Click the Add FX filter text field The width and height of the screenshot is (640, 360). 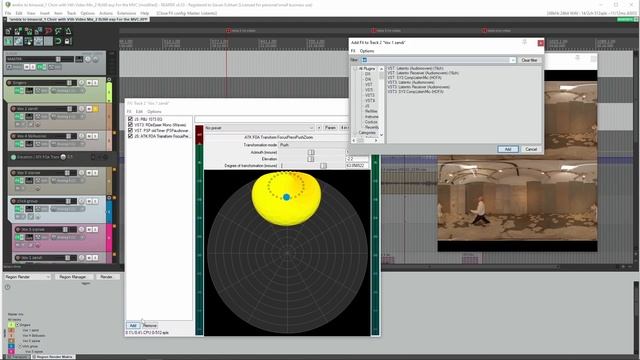pos(439,60)
